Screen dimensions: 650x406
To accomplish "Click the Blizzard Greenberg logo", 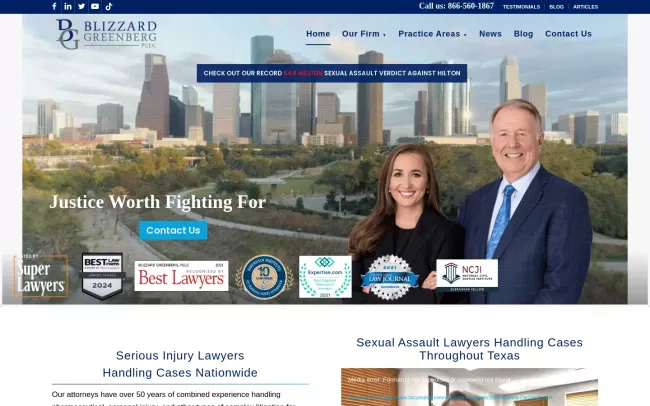I will click(x=107, y=34).
